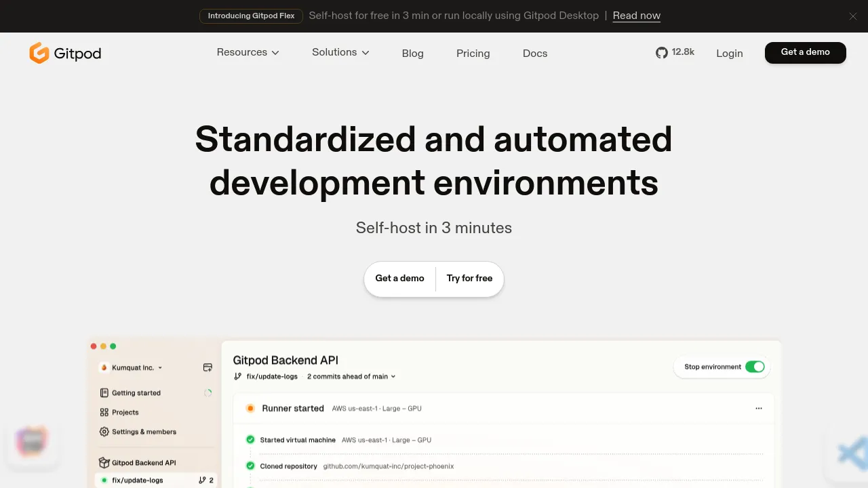Click the Getting started book icon
868x488 pixels.
104,393
